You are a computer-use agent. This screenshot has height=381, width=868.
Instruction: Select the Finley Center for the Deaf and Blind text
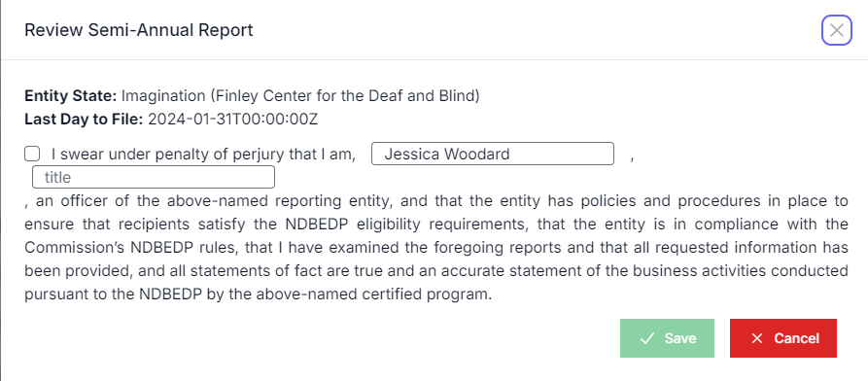(x=344, y=96)
